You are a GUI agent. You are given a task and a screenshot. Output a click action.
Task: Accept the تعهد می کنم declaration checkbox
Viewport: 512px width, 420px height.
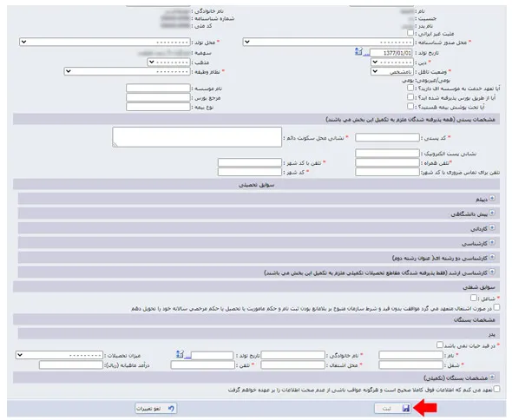(x=496, y=389)
